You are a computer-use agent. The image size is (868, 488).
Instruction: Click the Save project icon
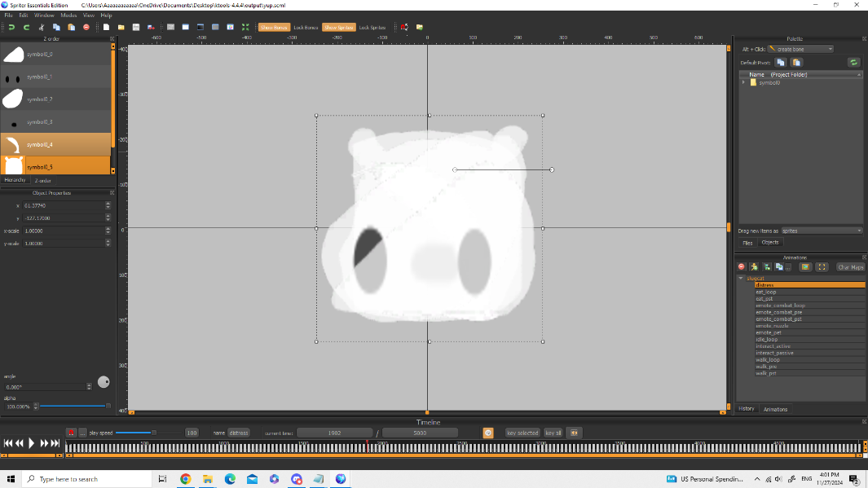coord(136,27)
